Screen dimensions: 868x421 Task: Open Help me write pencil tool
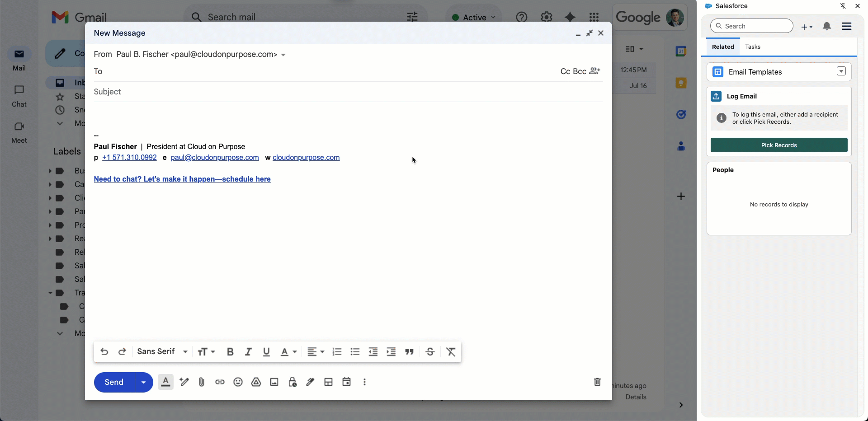[x=184, y=382]
